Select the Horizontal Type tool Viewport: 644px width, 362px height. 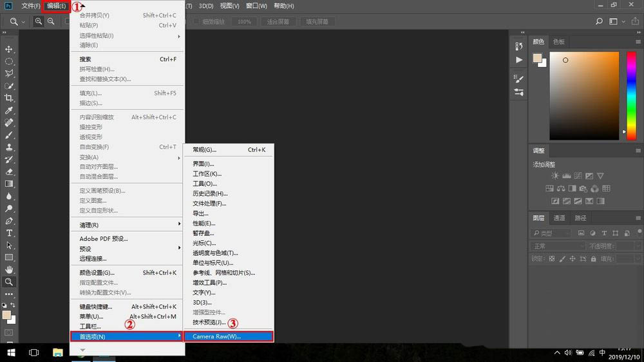8,233
